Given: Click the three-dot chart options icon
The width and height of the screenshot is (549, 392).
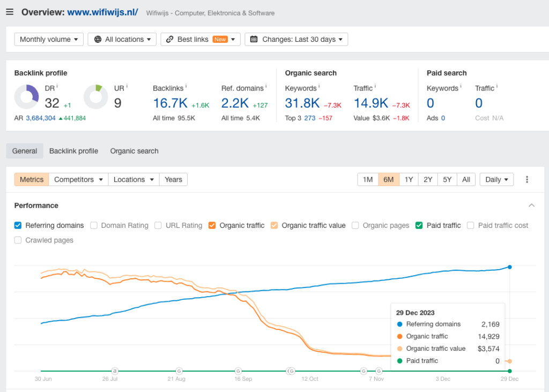Looking at the screenshot, I should coord(527,180).
